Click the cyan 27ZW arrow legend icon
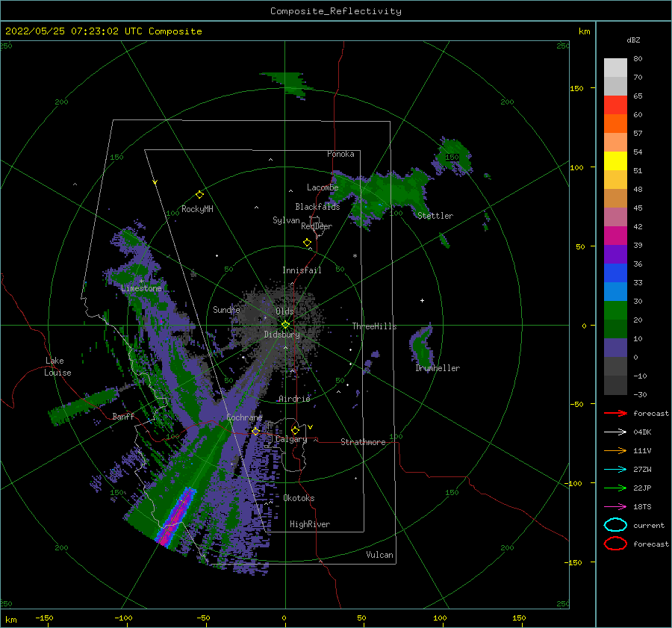This screenshot has width=672, height=628. 615,470
